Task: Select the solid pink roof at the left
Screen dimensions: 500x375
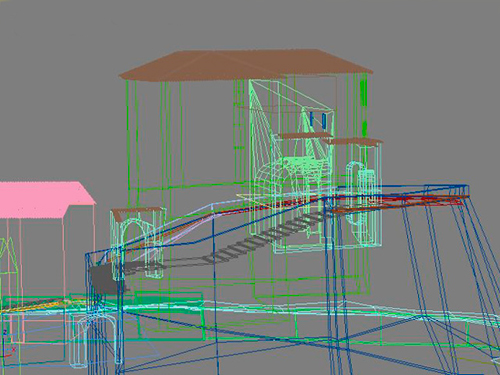Action: 47,199
